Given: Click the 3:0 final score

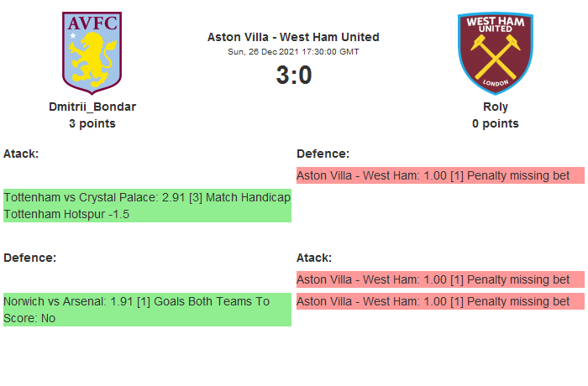Looking at the screenshot, I should (293, 76).
